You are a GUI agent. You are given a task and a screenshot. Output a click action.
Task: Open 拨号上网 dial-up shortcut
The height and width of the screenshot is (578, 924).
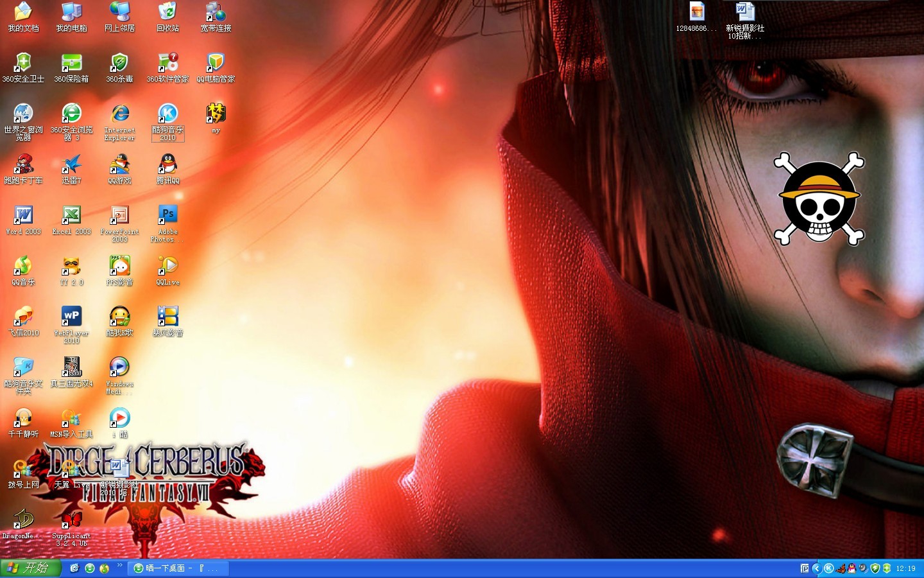pos(23,473)
